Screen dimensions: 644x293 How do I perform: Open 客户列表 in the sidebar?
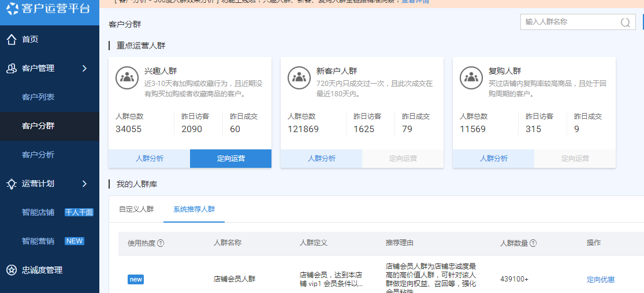click(x=38, y=97)
